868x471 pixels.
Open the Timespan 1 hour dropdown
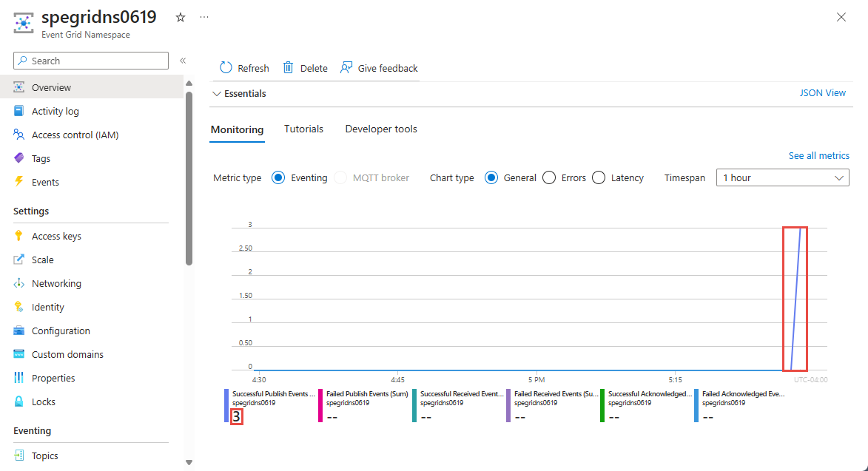783,177
